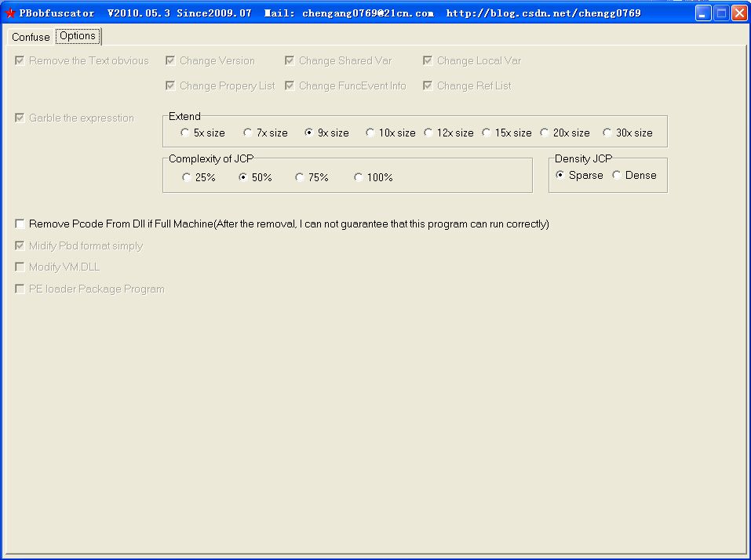Click the red star application icon
Image resolution: width=751 pixels, height=560 pixels.
[x=9, y=13]
